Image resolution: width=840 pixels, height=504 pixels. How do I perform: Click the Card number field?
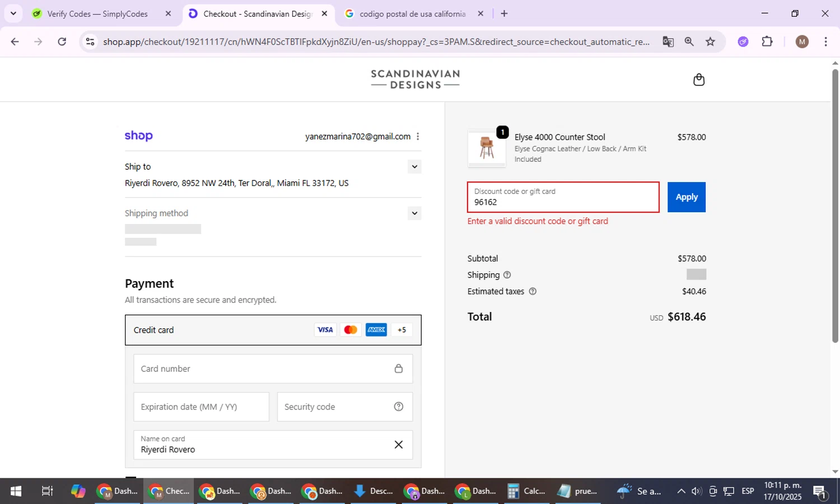click(273, 368)
